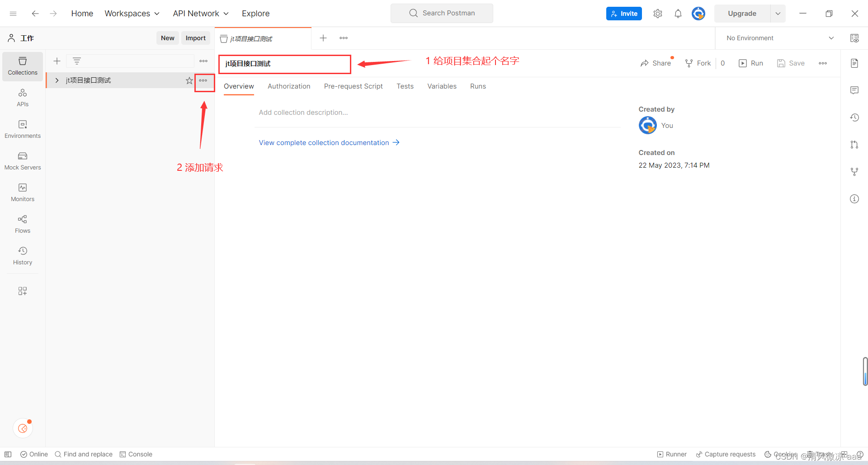Click the Invite button
Image resolution: width=868 pixels, height=465 pixels.
(624, 14)
